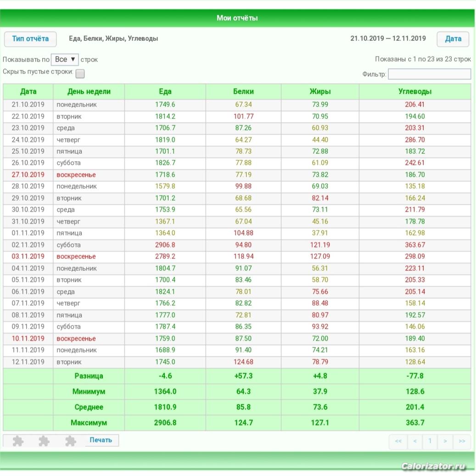Toggle the 'Скрыть пустые строки' checkbox

click(x=80, y=73)
